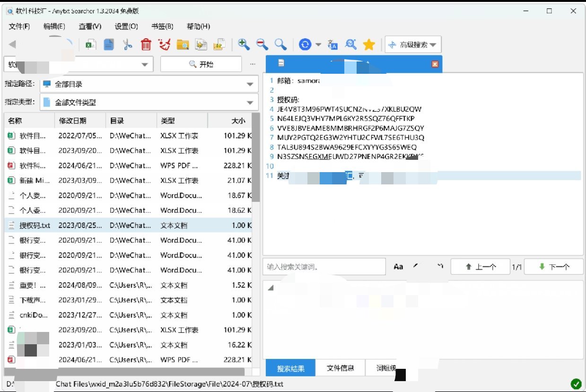Open dropdown arrow beside refresh icon
The image size is (586, 392).
318,44
